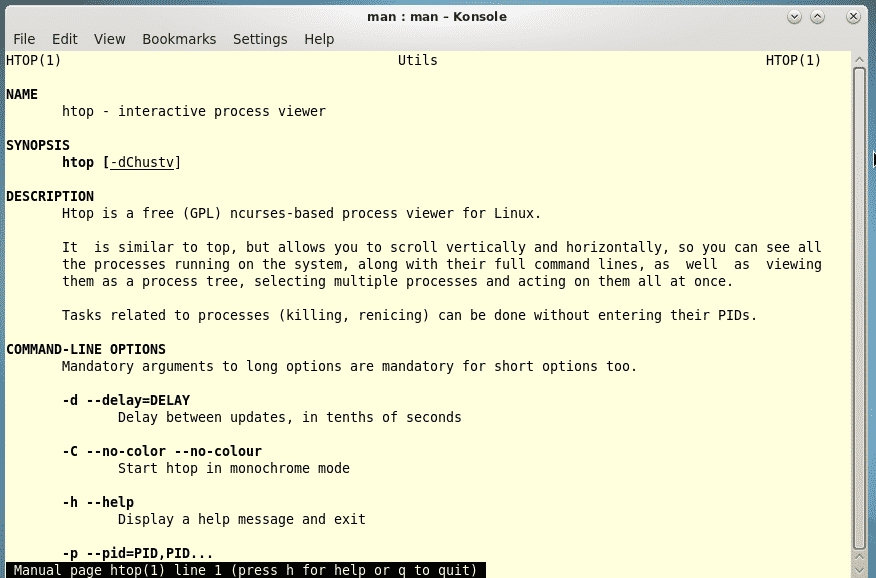The image size is (876, 578).
Task: Click the underlined '-dChustv' option text
Action: tap(142, 163)
